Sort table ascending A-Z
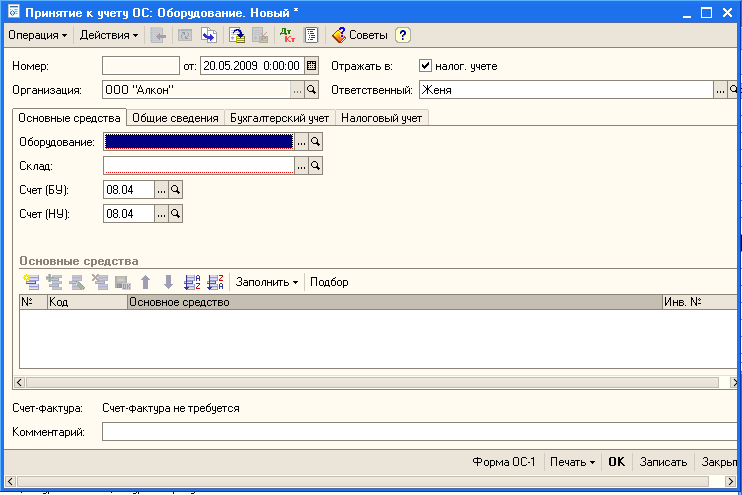Screen dimensions: 742x495 tap(192, 282)
